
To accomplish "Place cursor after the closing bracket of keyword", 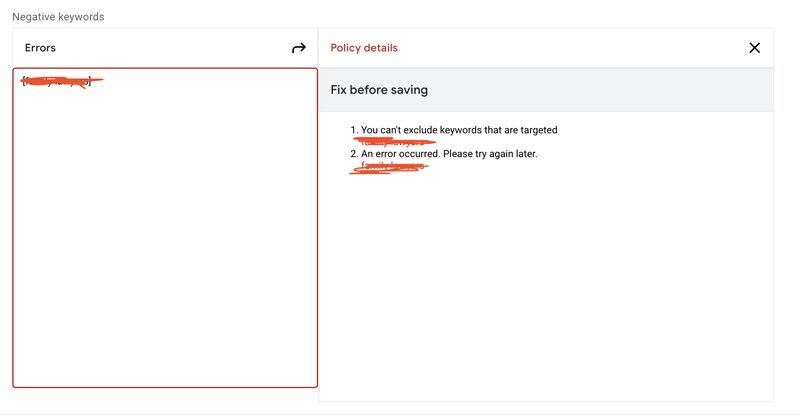I will [x=92, y=81].
